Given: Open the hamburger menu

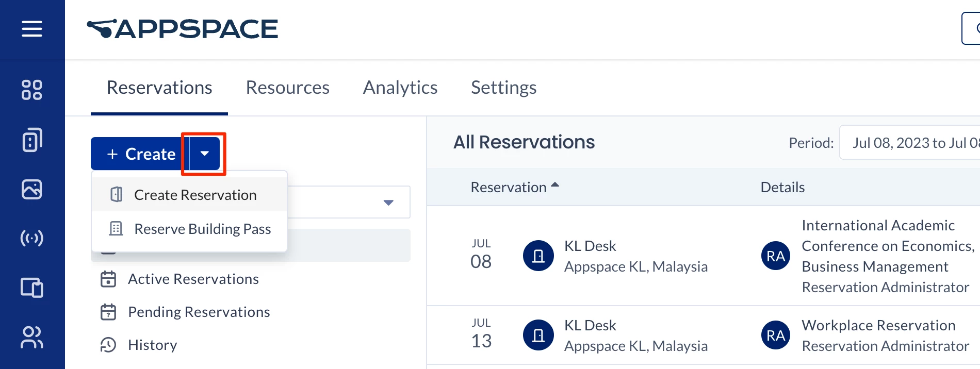Looking at the screenshot, I should (31, 29).
